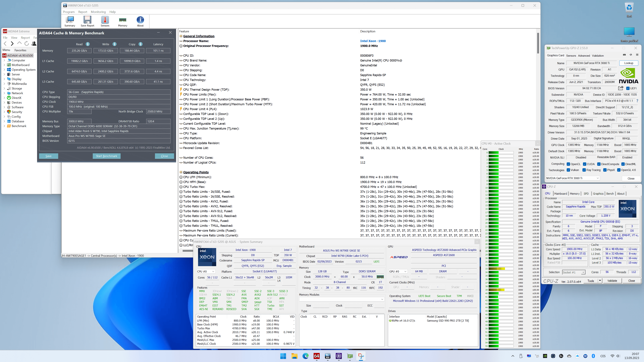Toggle DirectCompute checkbox in GPU-Z
This screenshot has width=644, height=362.
click(599, 164)
